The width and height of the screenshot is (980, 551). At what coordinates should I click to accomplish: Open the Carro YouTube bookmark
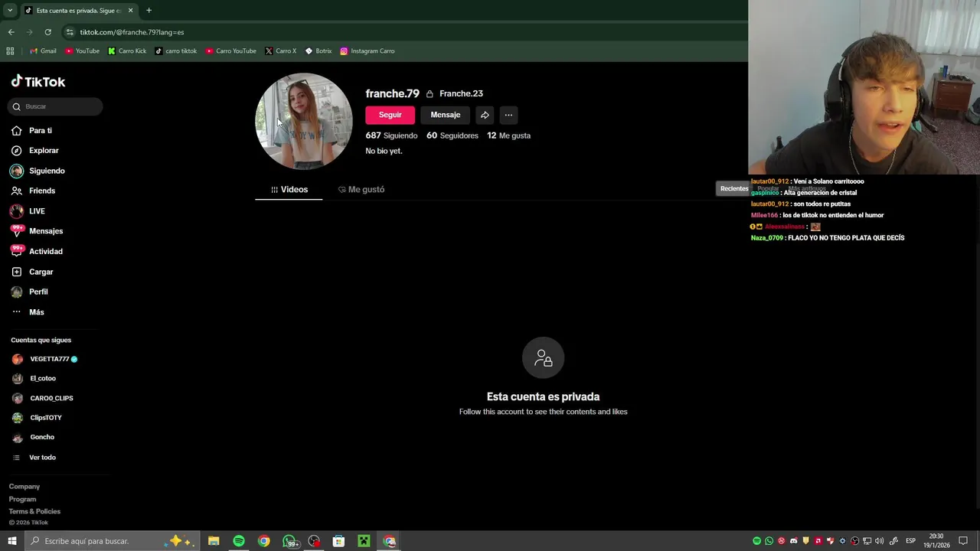click(230, 51)
